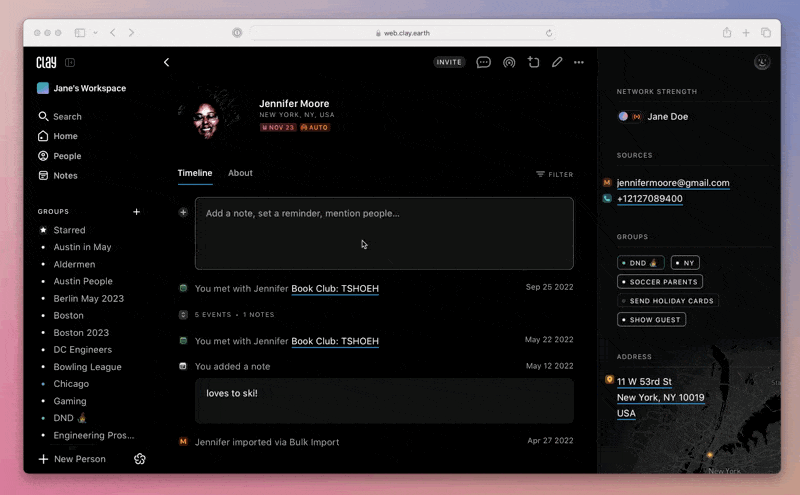
Task: Select the Soccer Parents group tag
Action: coord(660,282)
